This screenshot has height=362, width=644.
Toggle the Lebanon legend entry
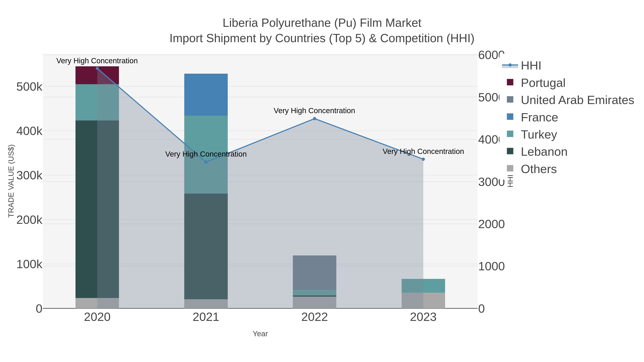coord(537,152)
